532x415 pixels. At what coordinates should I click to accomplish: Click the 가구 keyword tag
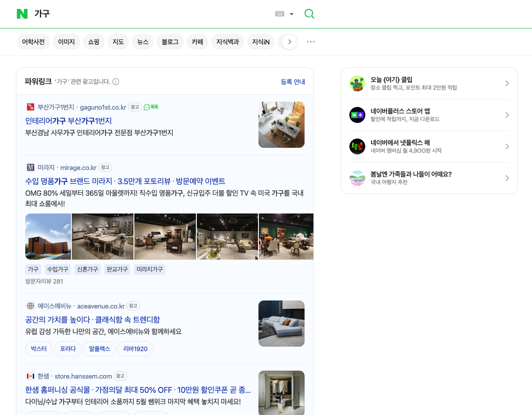(33, 269)
